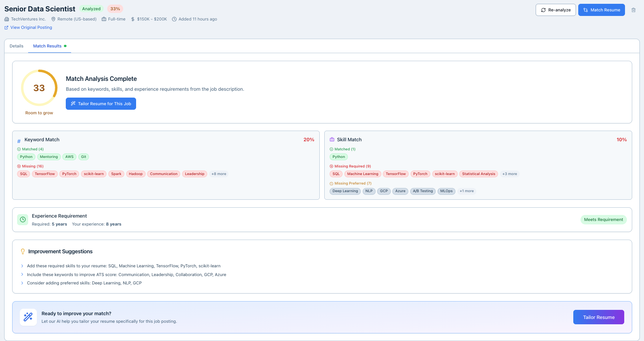
Task: Switch to the Details tab
Action: pyautogui.click(x=16, y=46)
